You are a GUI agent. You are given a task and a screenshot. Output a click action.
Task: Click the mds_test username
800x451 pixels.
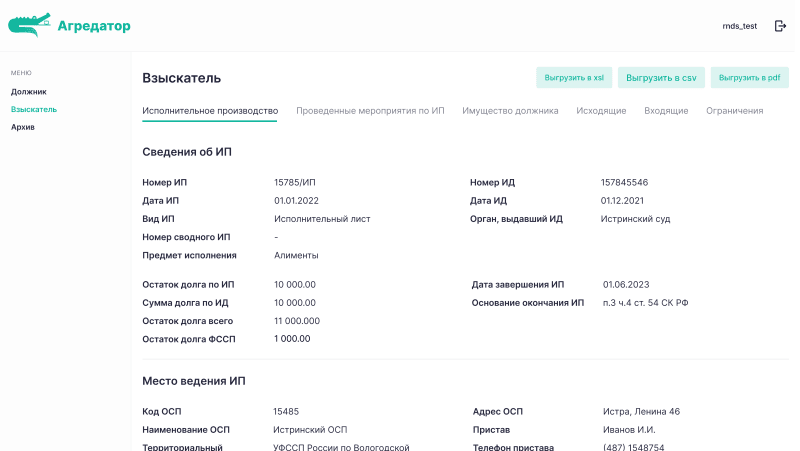740,26
